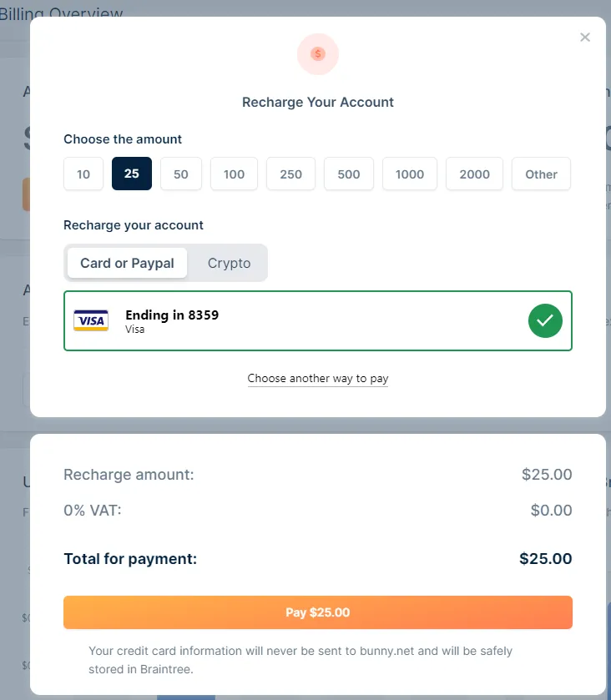611x700 pixels.
Task: Pick the 2000 amount option
Action: point(475,174)
